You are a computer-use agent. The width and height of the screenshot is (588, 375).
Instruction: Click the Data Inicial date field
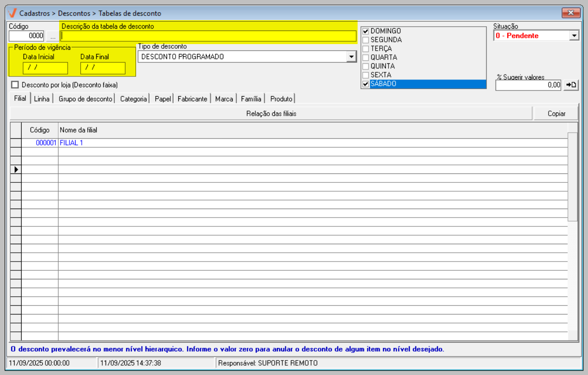click(45, 68)
